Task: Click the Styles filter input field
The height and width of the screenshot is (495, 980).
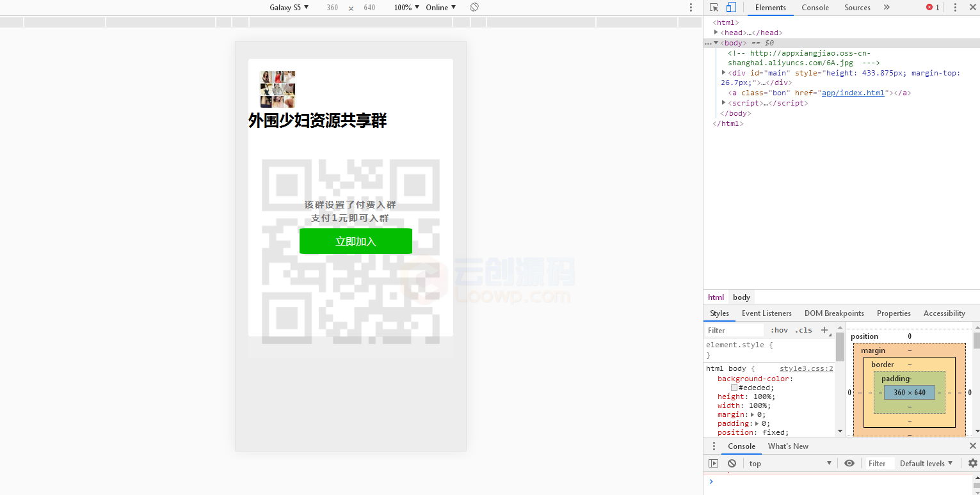Action: click(x=734, y=331)
